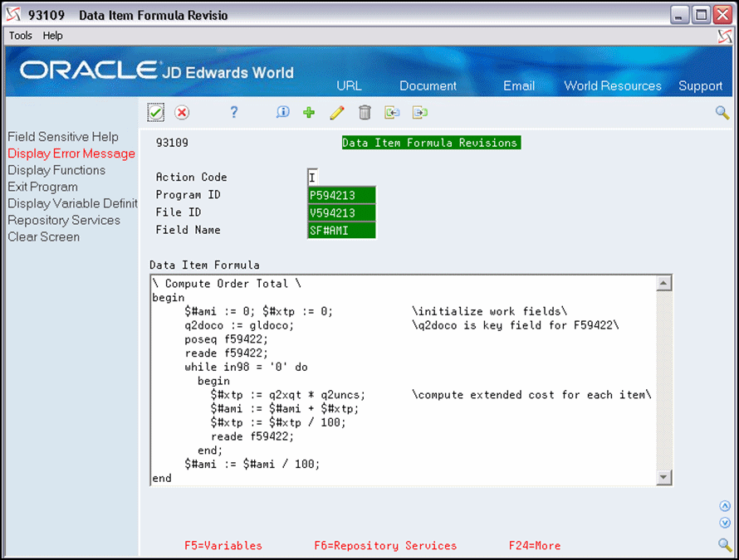
Task: Open the Support header link
Action: pyautogui.click(x=700, y=86)
